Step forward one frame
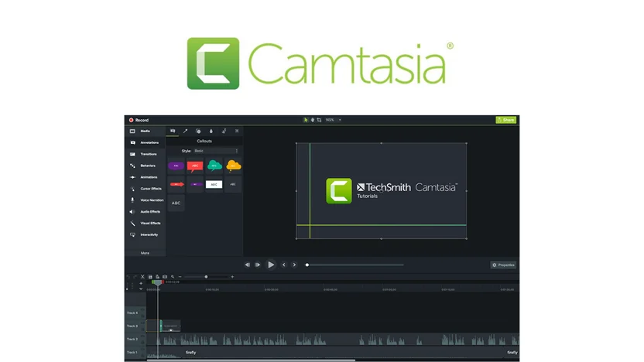This screenshot has width=644, height=362. (258, 265)
